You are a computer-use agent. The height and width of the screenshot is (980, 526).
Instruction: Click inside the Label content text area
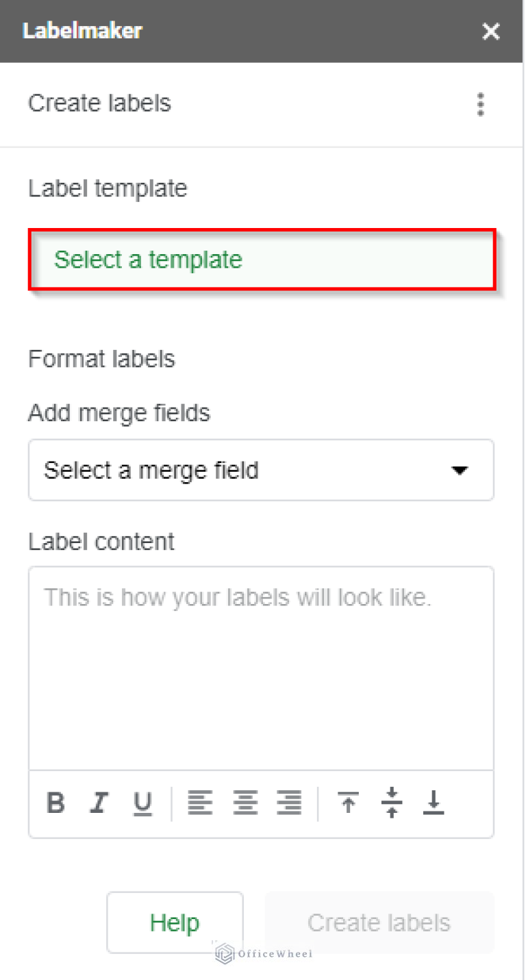(260, 668)
